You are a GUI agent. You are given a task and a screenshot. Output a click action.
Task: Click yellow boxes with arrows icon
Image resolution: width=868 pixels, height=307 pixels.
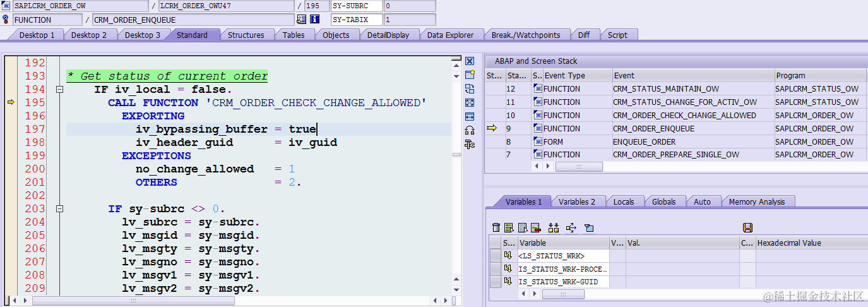tap(554, 227)
